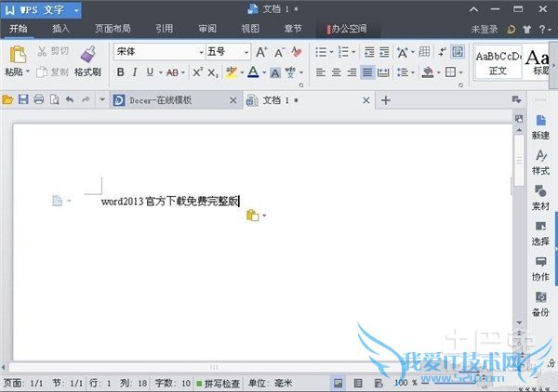Toggle strikethrough AB formatting

[172, 72]
